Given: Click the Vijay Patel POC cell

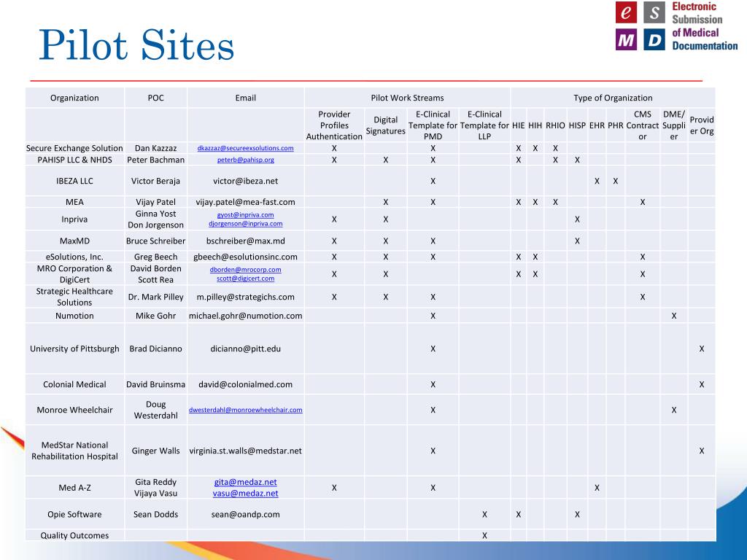Looking at the screenshot, I should coord(156,202).
